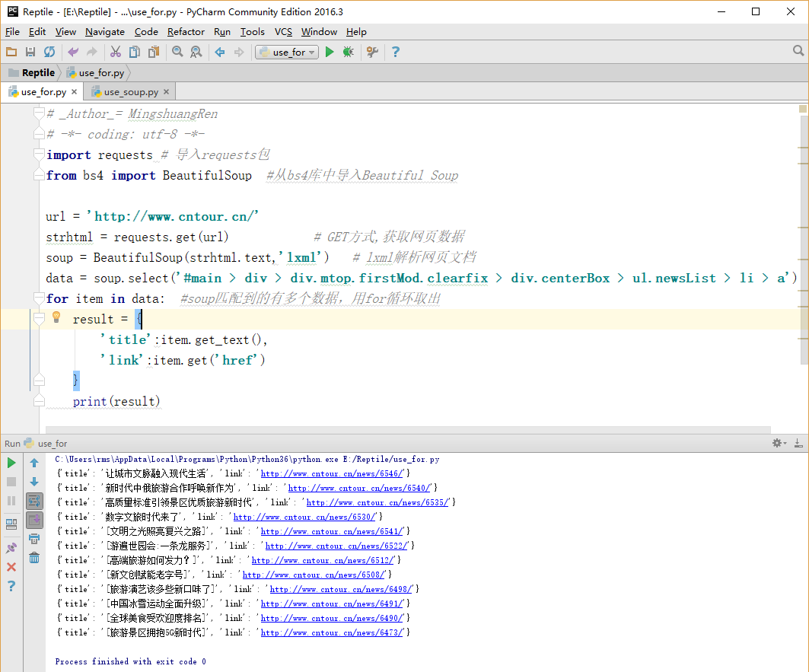
Task: Click the Synchronize icon in the toolbar
Action: [x=49, y=52]
